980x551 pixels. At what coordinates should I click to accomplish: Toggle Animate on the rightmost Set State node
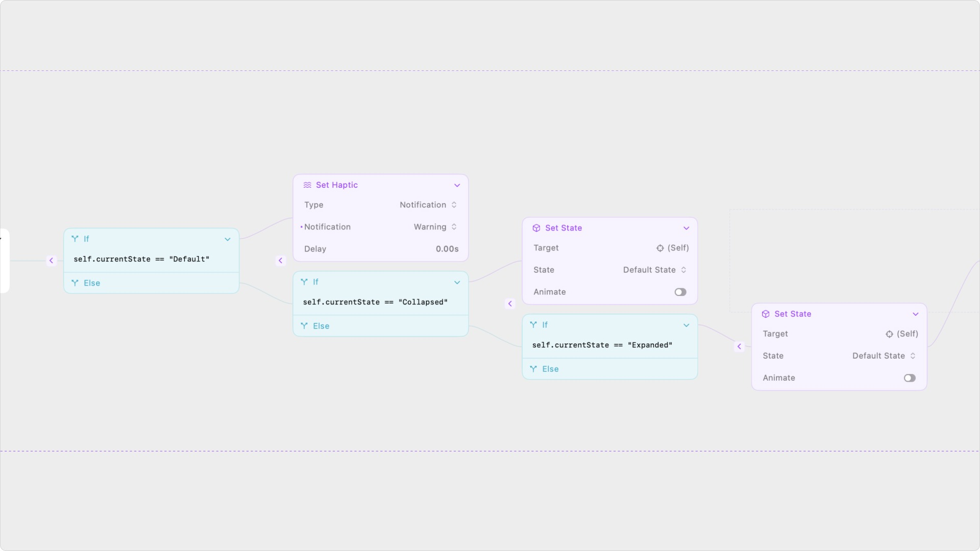pos(909,378)
